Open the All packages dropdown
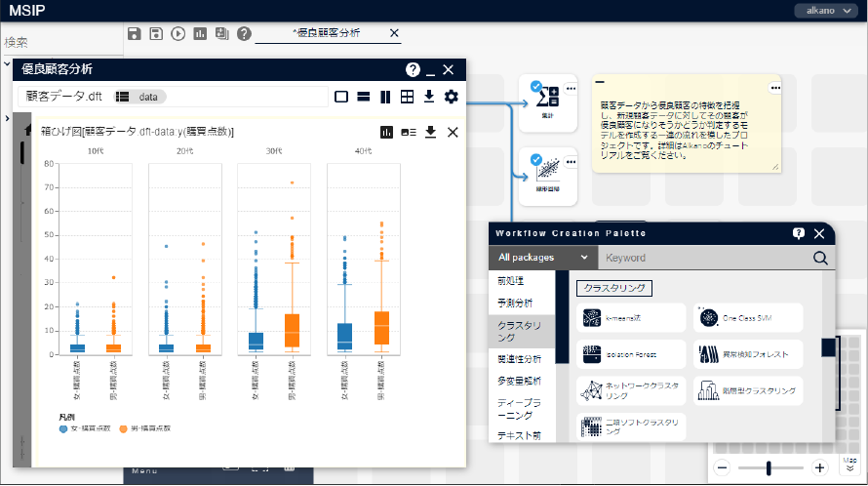 pos(542,259)
